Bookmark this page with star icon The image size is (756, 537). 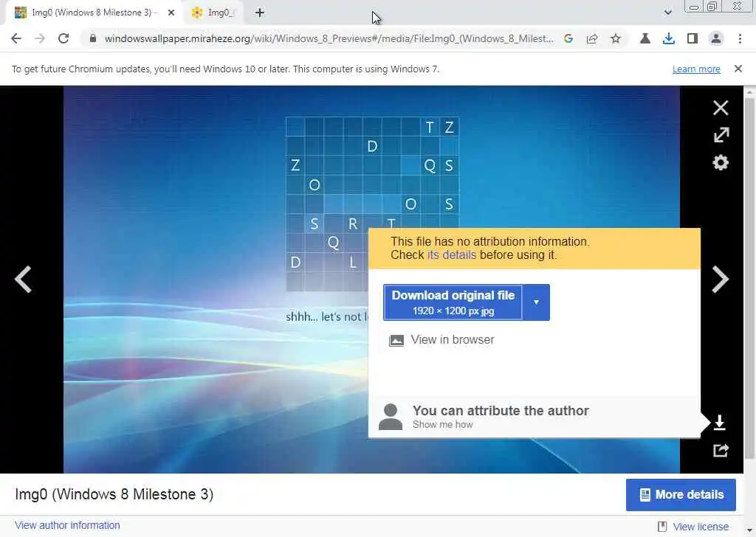(x=616, y=38)
